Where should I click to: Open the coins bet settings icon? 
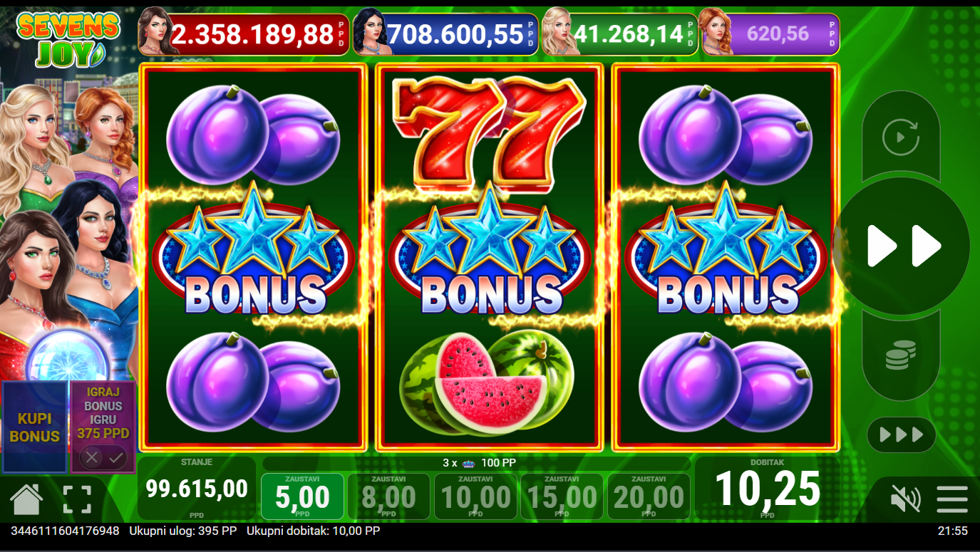pyautogui.click(x=901, y=355)
